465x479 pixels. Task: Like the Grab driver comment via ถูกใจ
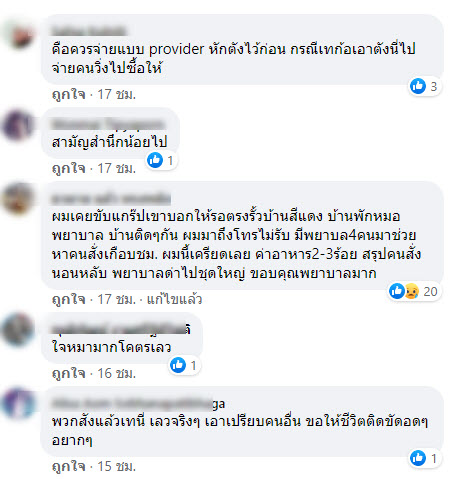point(69,299)
